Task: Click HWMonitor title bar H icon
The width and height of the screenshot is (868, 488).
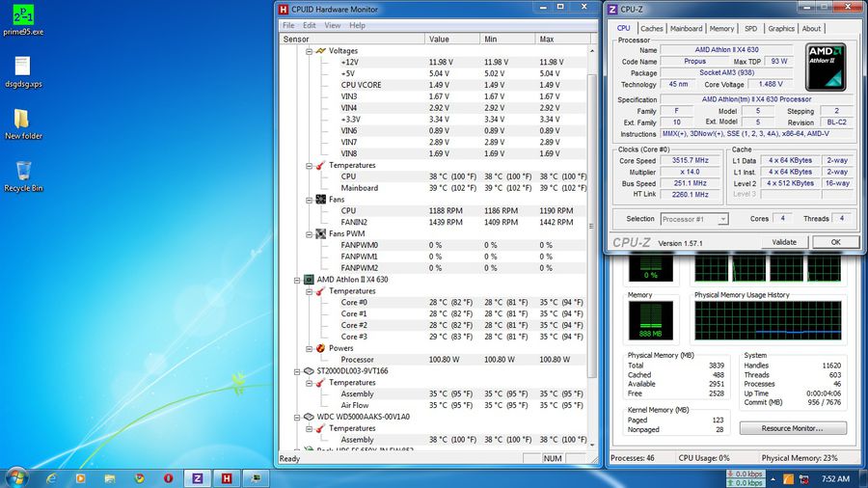Action: pos(284,9)
